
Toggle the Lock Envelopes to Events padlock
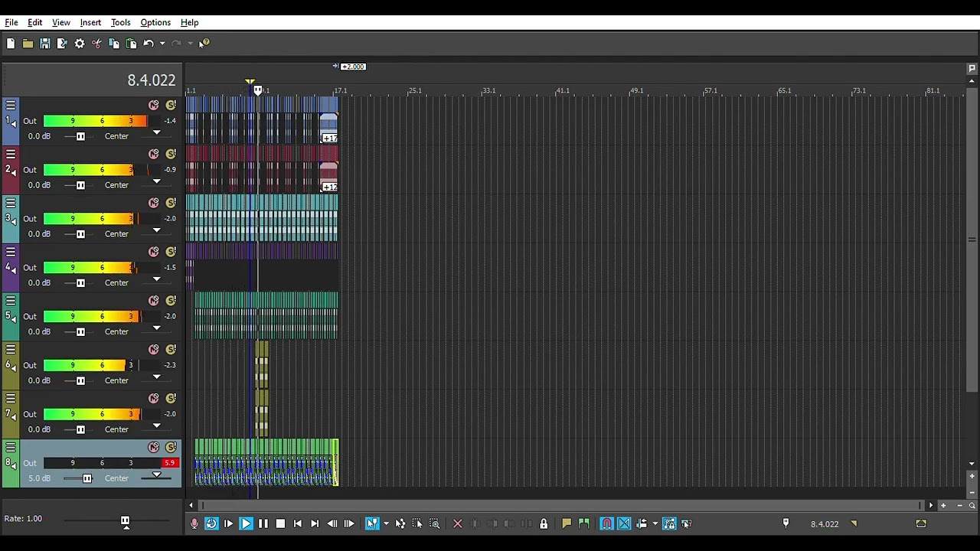[544, 524]
